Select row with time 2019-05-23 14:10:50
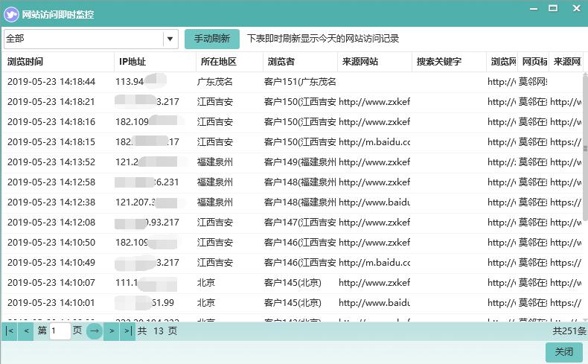The width and height of the screenshot is (588, 364). (293, 243)
